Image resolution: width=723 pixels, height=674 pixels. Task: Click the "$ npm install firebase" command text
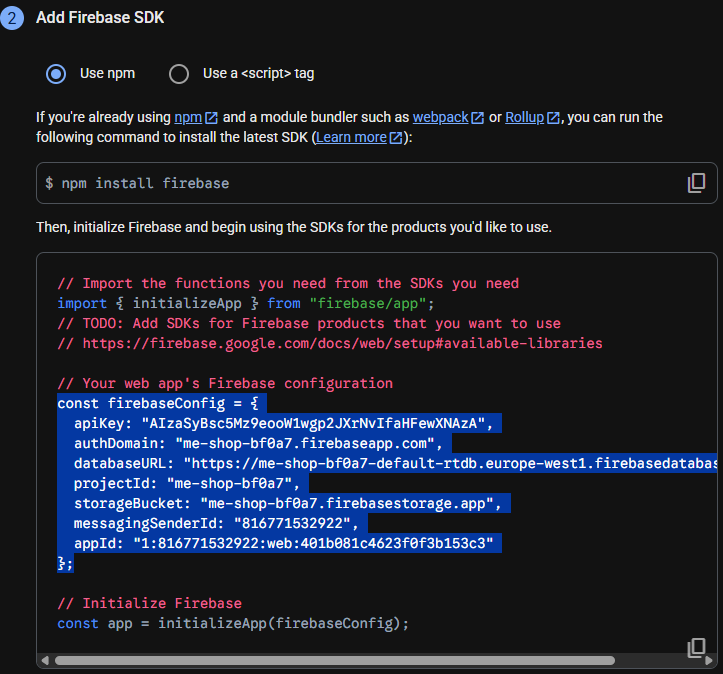click(x=137, y=183)
